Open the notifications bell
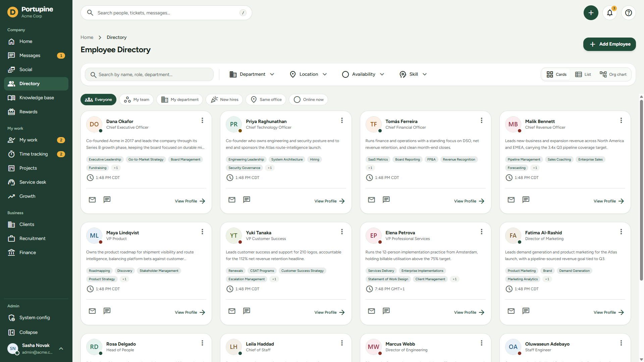This screenshot has width=644, height=362. (x=610, y=13)
